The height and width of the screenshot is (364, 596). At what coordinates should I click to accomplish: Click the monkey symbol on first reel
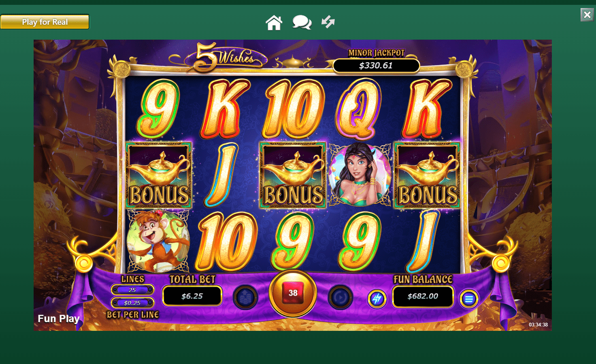158,241
